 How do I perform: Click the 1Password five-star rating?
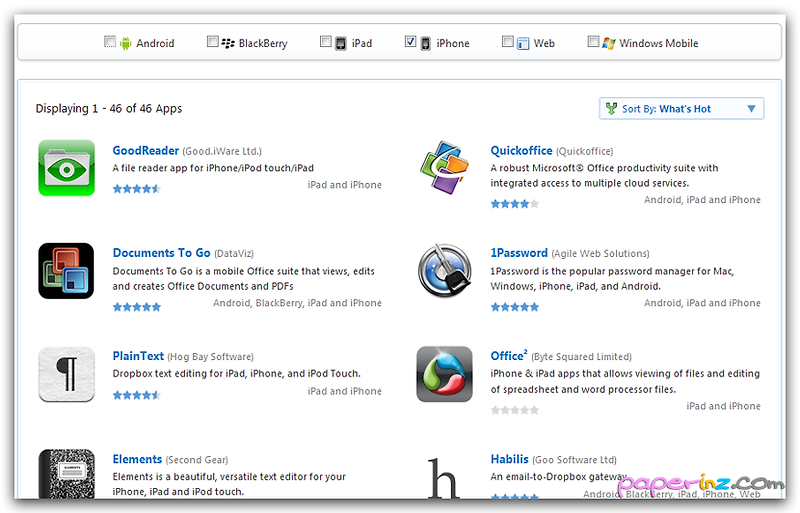[x=514, y=307]
